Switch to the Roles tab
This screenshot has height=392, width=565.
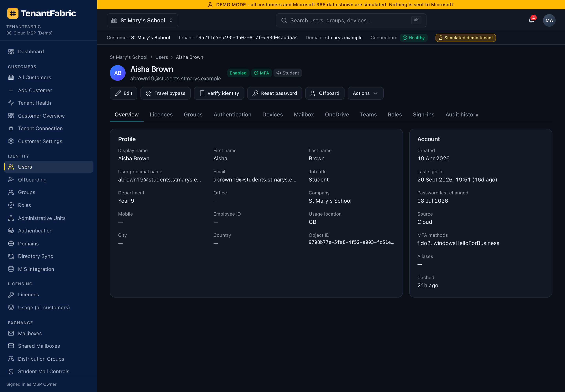[395, 115]
